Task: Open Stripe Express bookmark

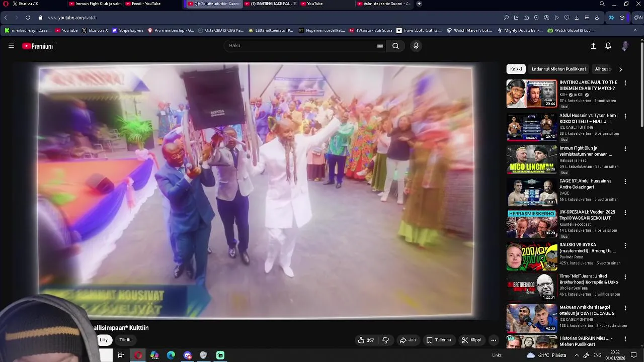Action: 128,30
